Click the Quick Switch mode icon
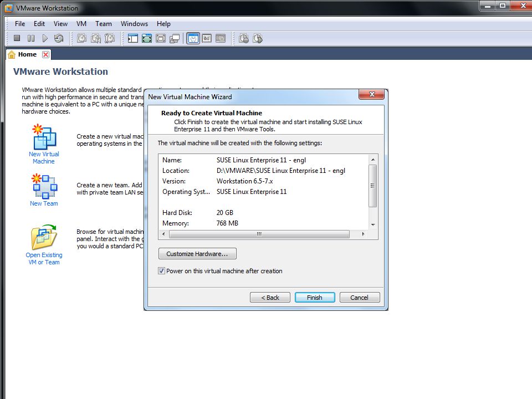 coord(161,38)
